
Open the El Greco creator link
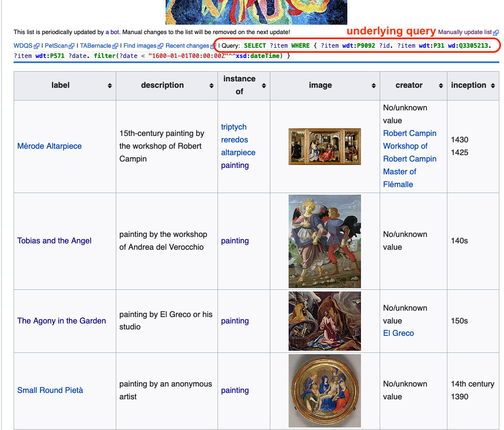[x=398, y=333]
